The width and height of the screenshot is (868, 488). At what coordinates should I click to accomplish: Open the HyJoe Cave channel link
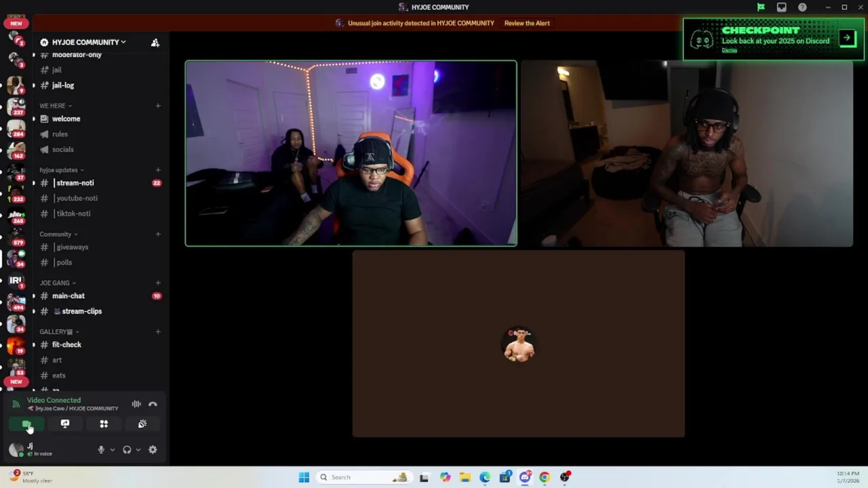point(73,409)
